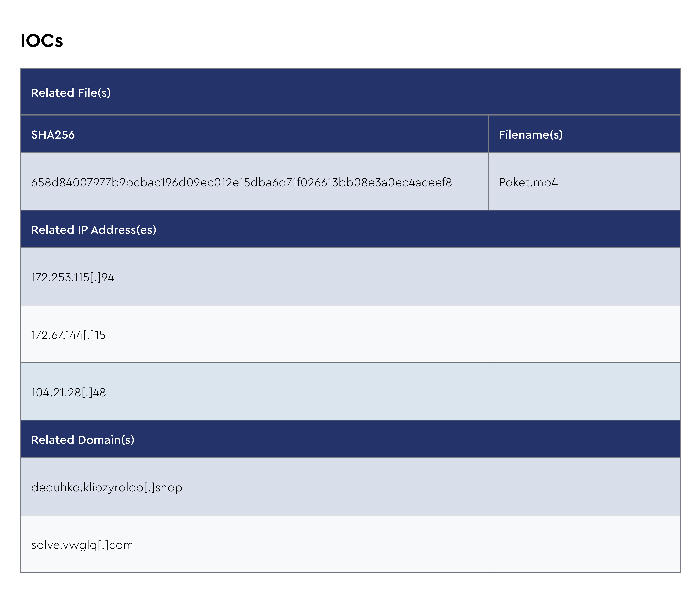Click the Related IP Address(es) section header
The image size is (700, 593).
94,230
